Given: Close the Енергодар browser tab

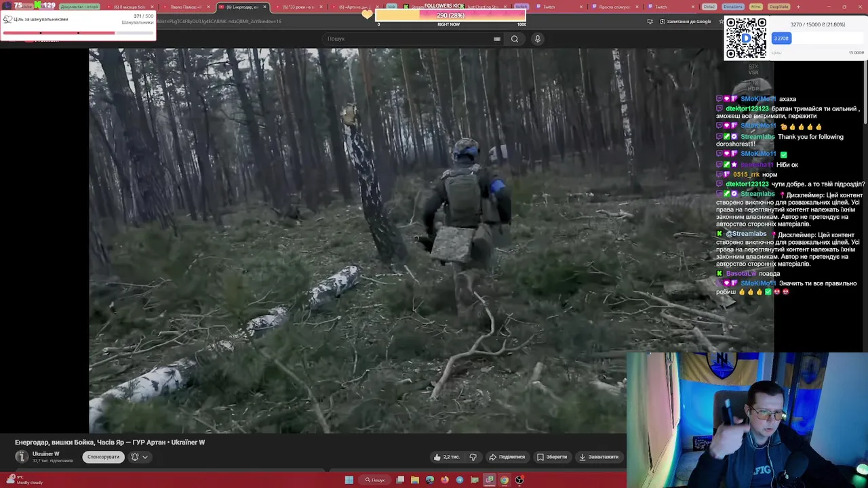Looking at the screenshot, I should [x=265, y=7].
